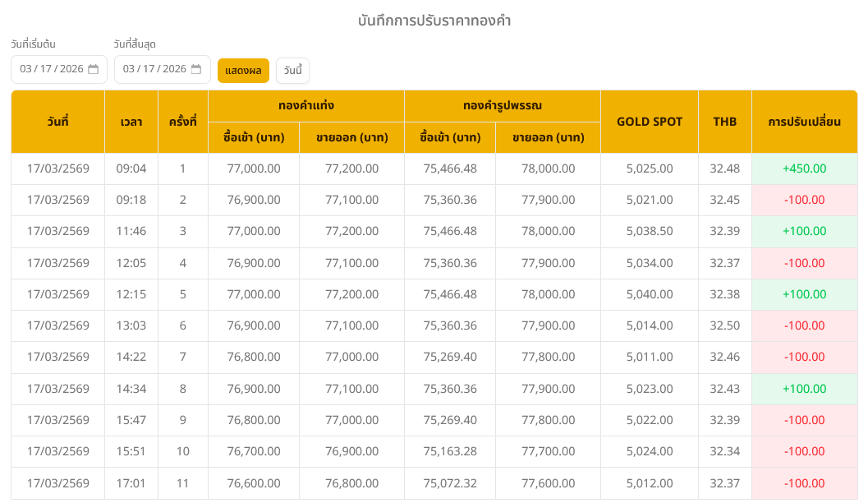Select the 75,163.28 buy price cell
Screen dimensions: 868x503
(450, 451)
